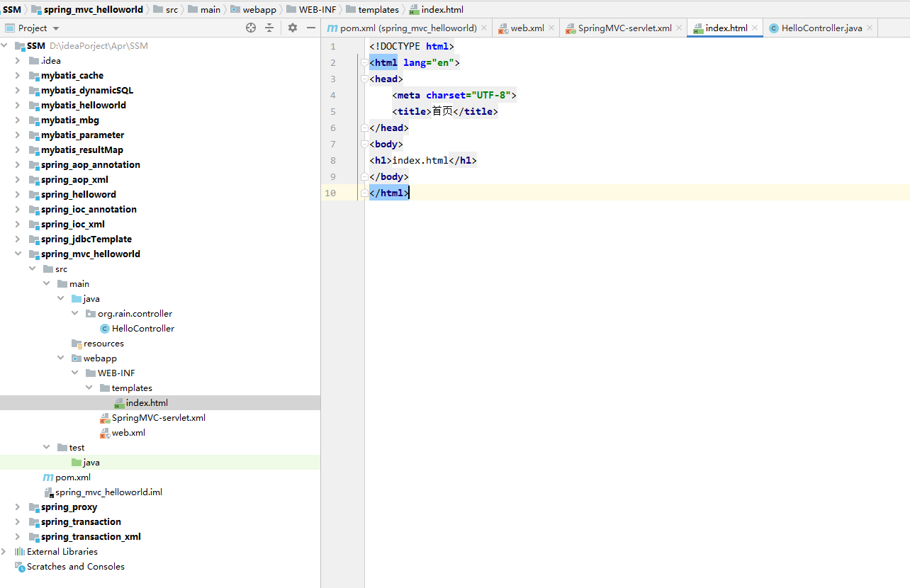Select the green test java folder

91,462
